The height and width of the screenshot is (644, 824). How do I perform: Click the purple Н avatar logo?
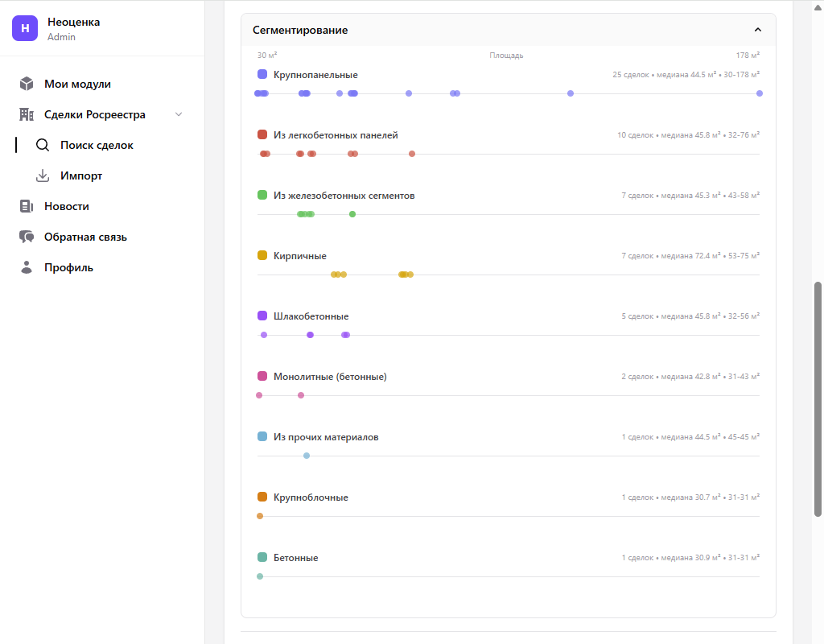(x=25, y=28)
